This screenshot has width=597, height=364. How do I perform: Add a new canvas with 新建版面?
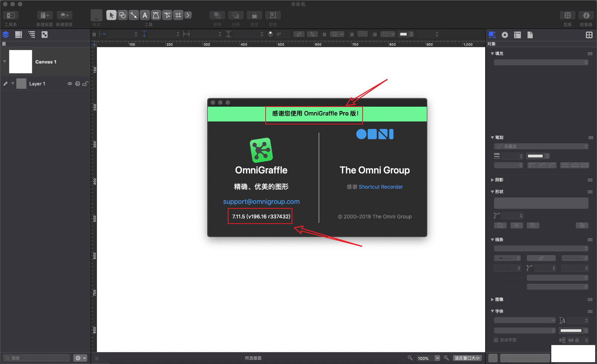45,15
